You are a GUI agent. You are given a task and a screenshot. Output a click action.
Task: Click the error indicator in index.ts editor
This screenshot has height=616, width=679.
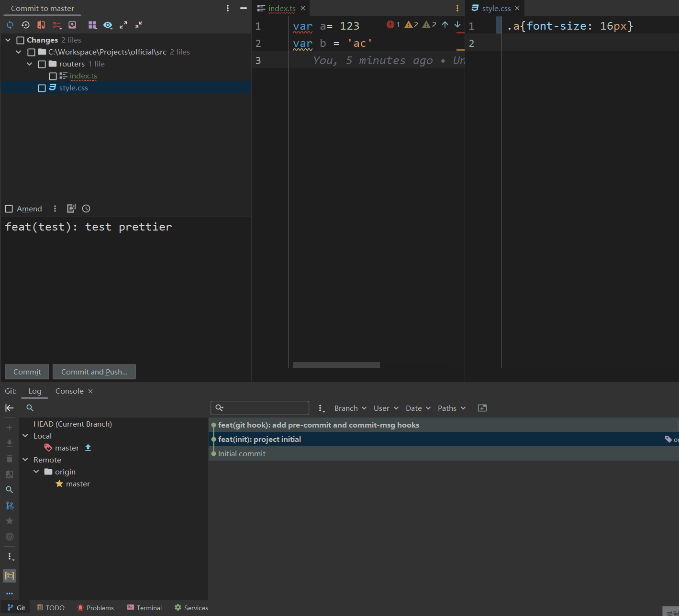(x=393, y=24)
